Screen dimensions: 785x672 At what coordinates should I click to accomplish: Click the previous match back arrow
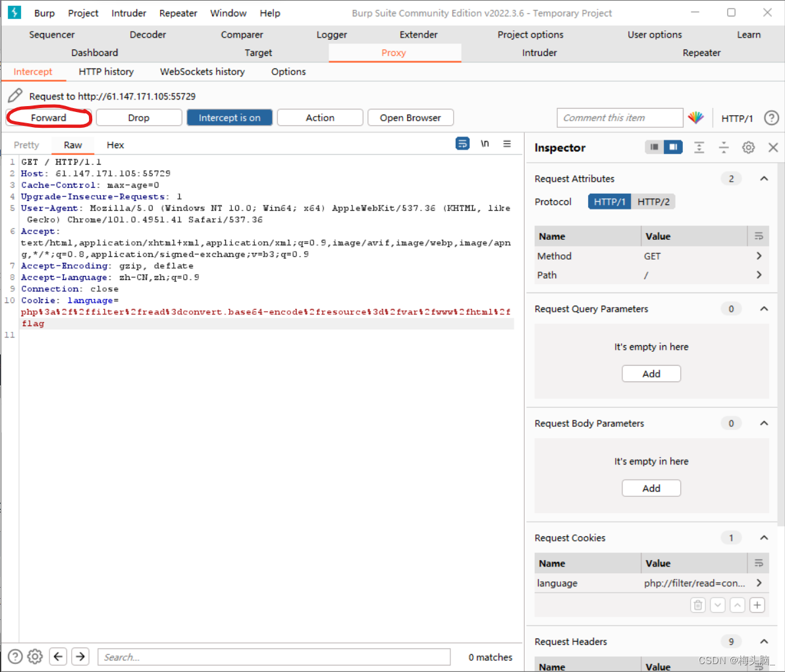58,656
